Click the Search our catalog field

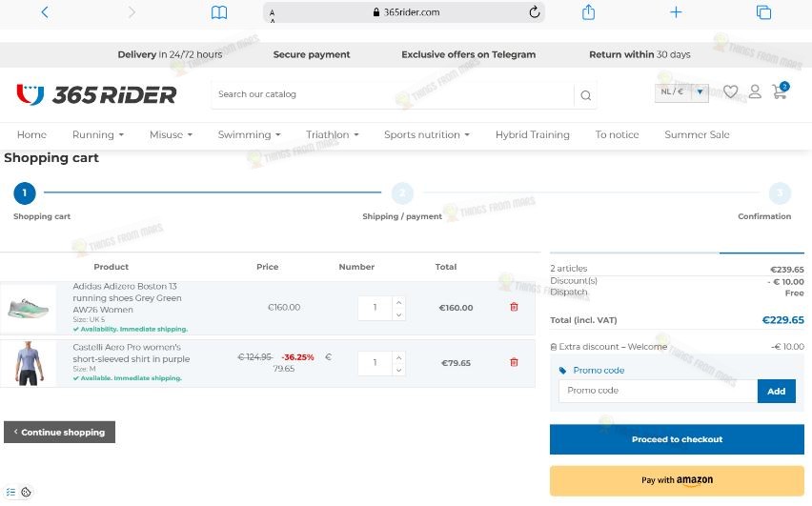coord(393,94)
